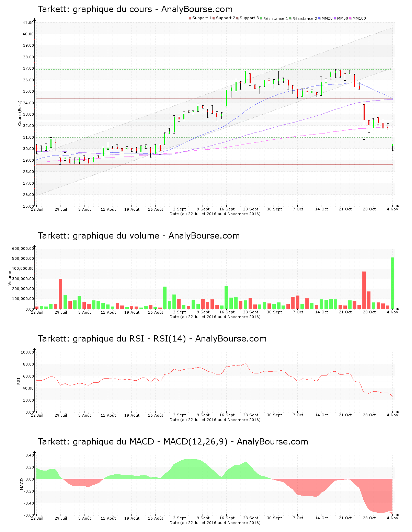Click the "Volume" vertical axis label
This screenshot has height=532, width=412.
coord(10,278)
